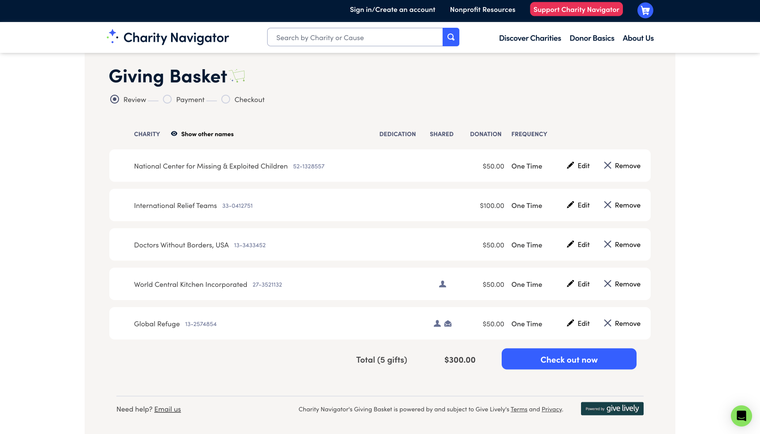Open the chat widget bubble
The width and height of the screenshot is (760, 434).
tap(741, 416)
